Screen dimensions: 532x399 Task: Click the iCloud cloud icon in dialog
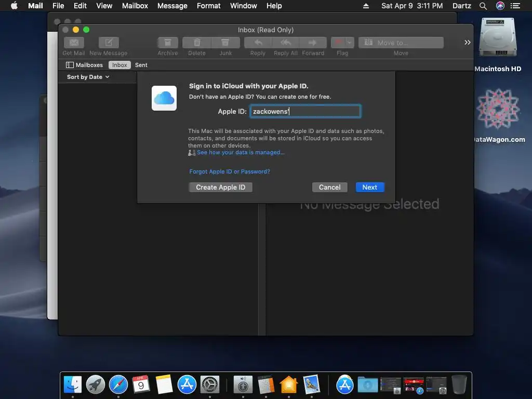(x=164, y=98)
